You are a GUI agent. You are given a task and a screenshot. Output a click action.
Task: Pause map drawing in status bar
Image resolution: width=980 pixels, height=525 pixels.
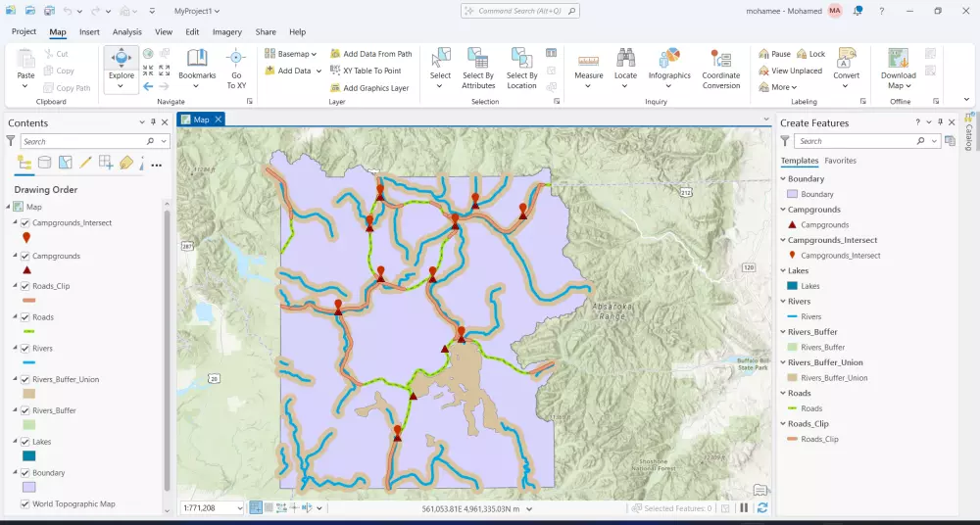click(x=744, y=508)
